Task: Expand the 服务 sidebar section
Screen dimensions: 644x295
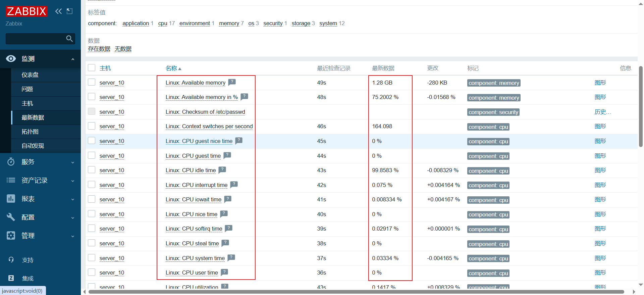Action: click(x=40, y=162)
